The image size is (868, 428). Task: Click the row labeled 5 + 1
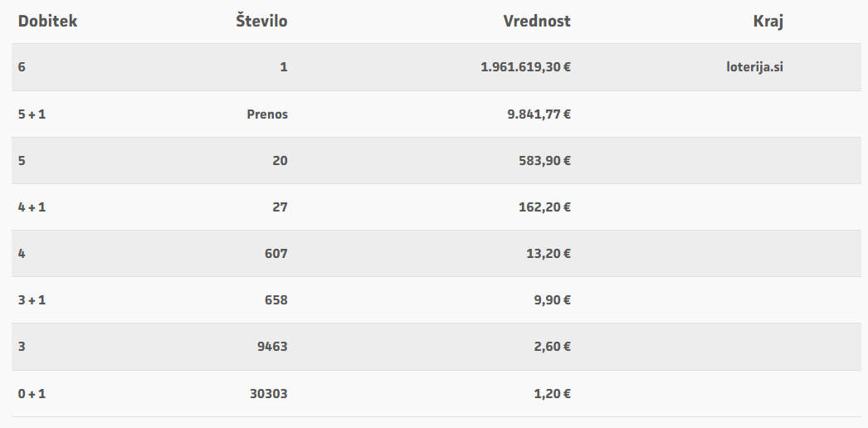[x=436, y=114]
